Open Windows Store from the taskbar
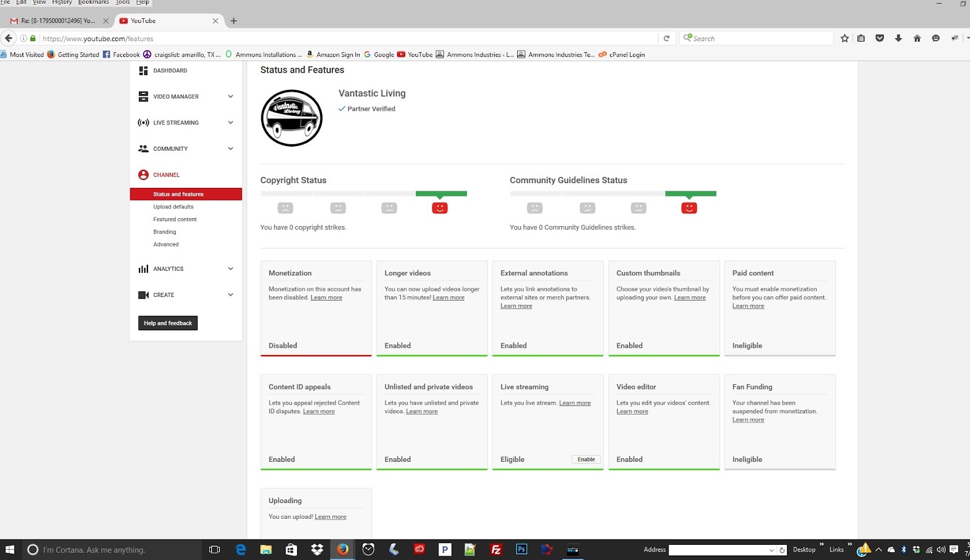The width and height of the screenshot is (970, 560). (x=291, y=550)
